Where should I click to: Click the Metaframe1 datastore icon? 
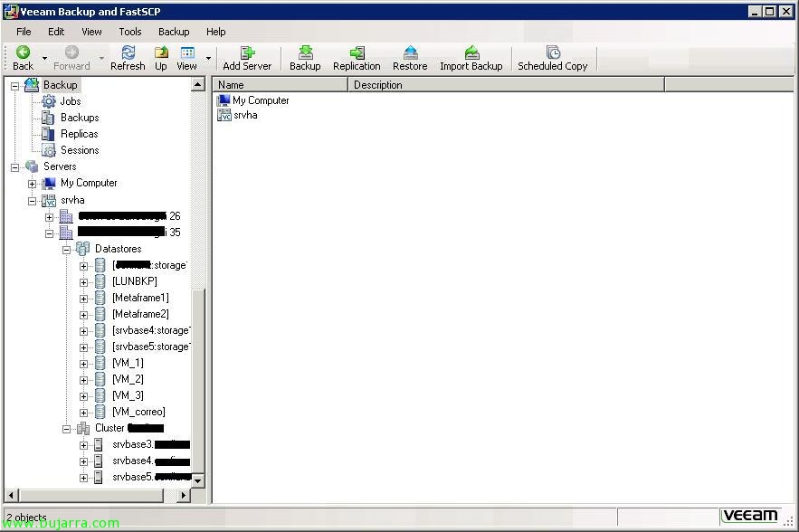100,298
